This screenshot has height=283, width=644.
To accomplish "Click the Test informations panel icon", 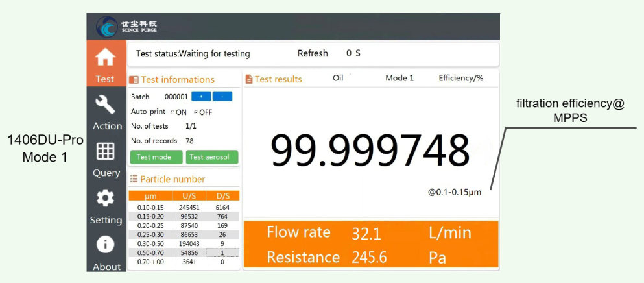I will (134, 80).
